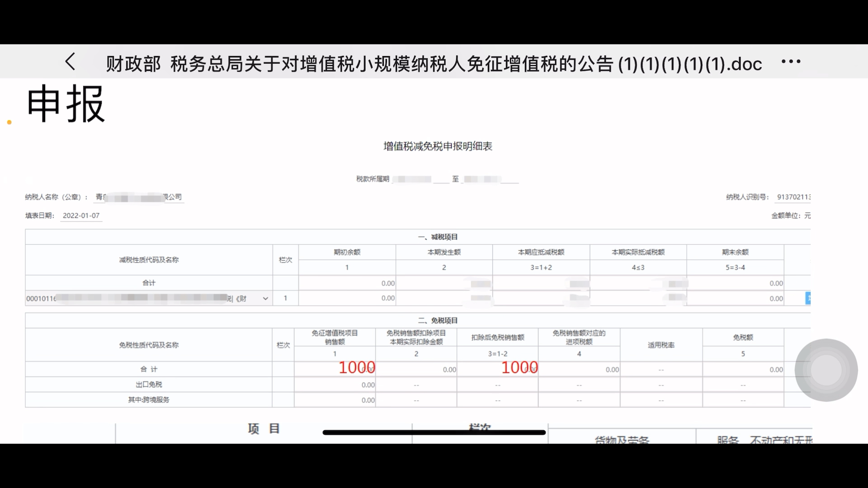The width and height of the screenshot is (868, 488).
Task: Click the 本期发生额 column header
Action: click(x=444, y=252)
